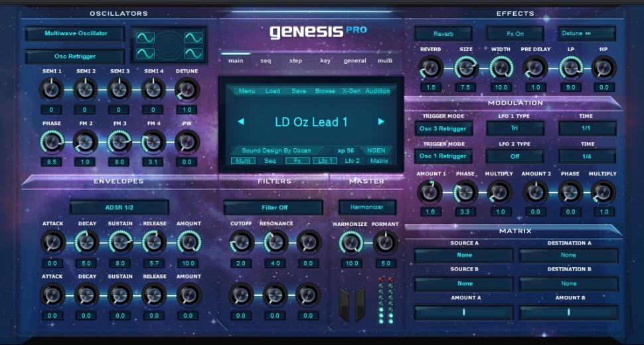Click the Destination A None field

[x=568, y=255]
